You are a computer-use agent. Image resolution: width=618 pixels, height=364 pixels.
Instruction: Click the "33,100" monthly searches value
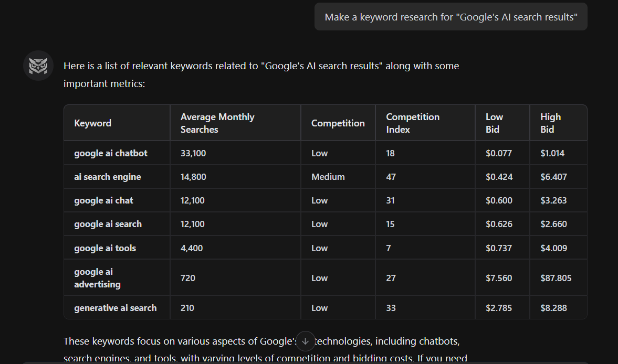[193, 153]
